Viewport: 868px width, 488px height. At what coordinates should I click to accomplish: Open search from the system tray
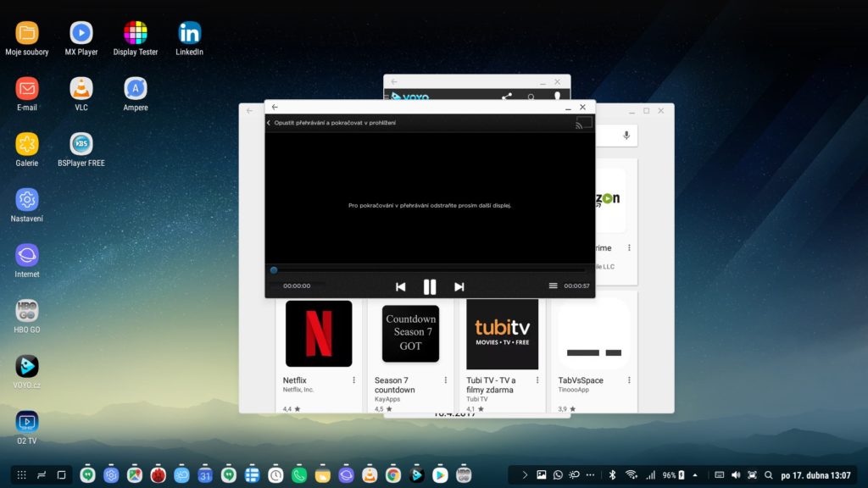pyautogui.click(x=768, y=474)
